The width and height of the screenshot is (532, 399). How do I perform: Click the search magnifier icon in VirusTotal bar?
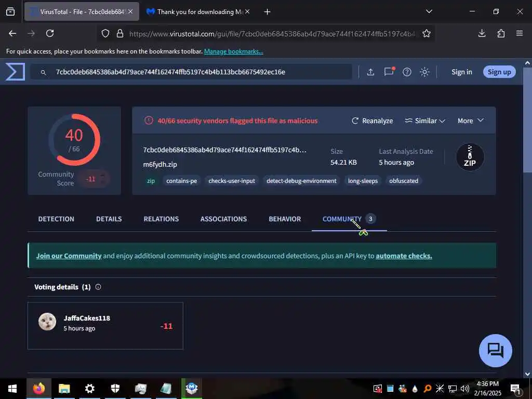point(43,72)
